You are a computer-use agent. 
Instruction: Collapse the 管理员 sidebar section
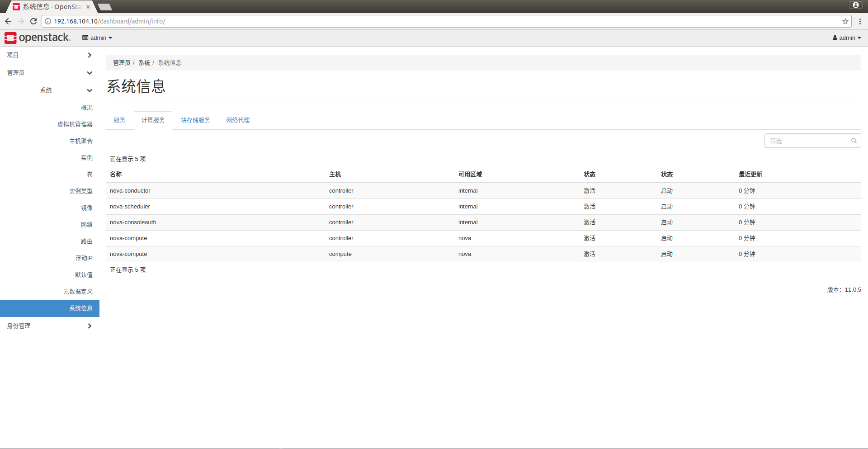[x=50, y=73]
